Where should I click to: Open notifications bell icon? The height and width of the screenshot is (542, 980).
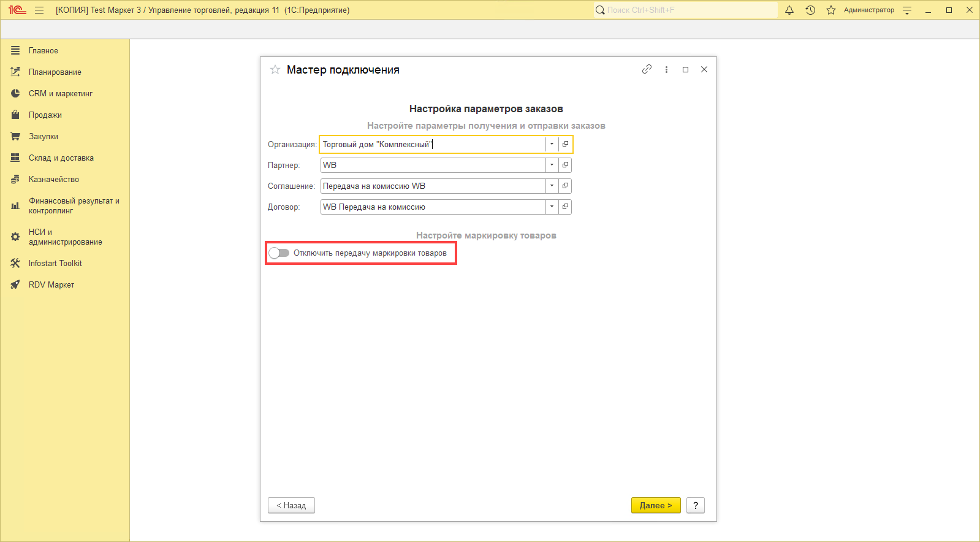coord(789,10)
